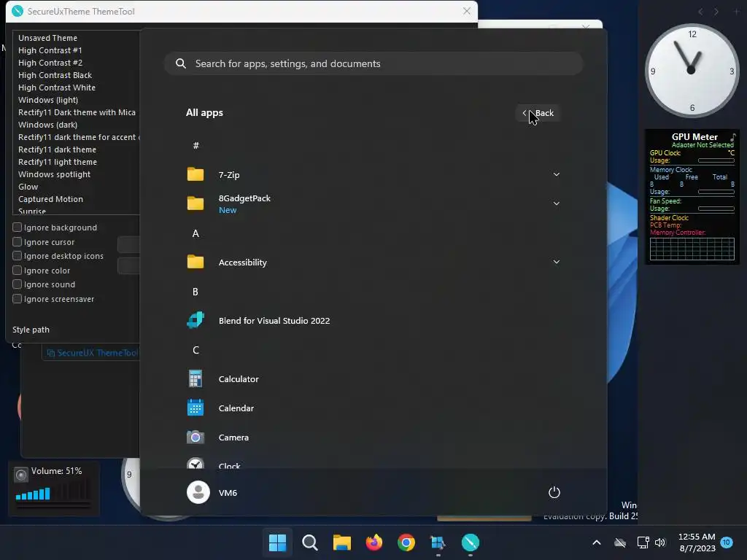Select High Contrast #1 theme
This screenshot has width=747, height=560.
(x=50, y=50)
